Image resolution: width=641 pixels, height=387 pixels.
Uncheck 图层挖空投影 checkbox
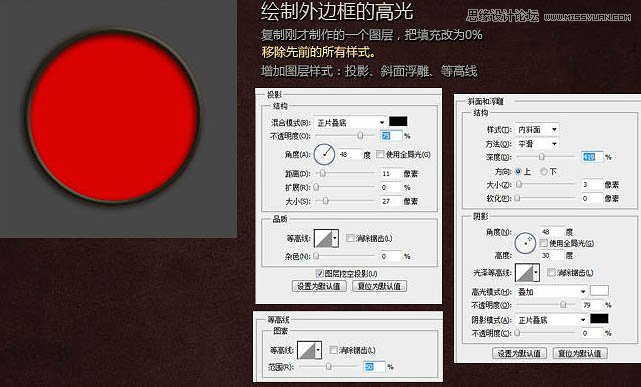pyautogui.click(x=320, y=273)
